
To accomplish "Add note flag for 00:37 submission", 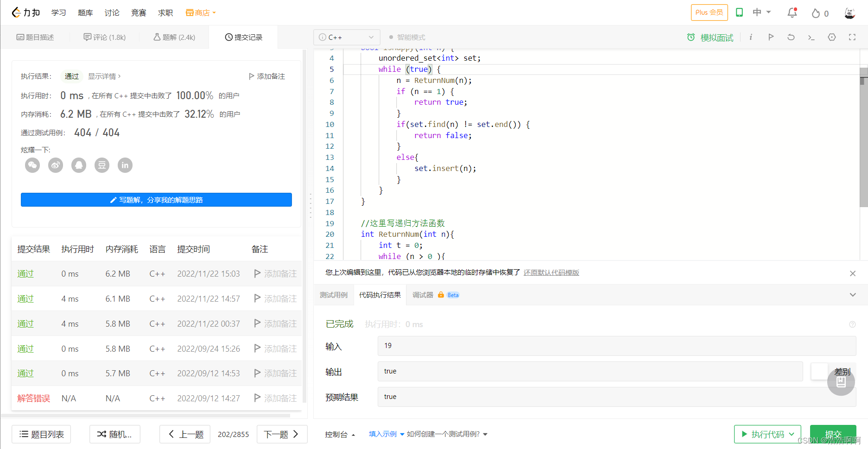I will pyautogui.click(x=275, y=324).
